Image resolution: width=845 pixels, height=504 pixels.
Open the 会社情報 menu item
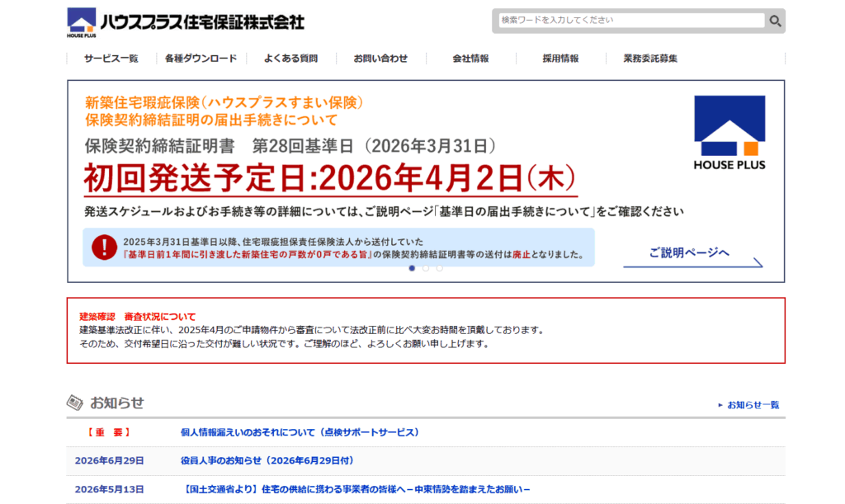click(470, 58)
